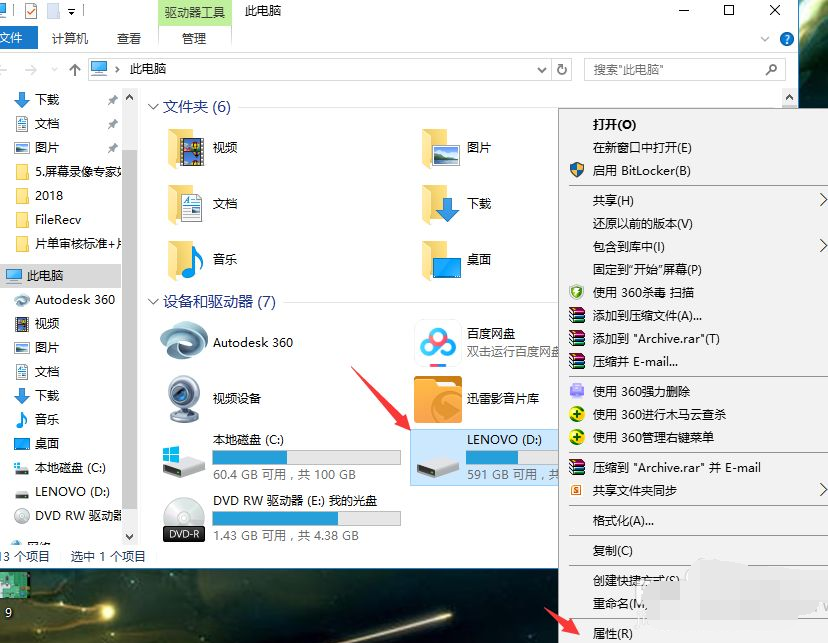
Task: Open the 计算机 ribbon tab
Action: pyautogui.click(x=69, y=38)
